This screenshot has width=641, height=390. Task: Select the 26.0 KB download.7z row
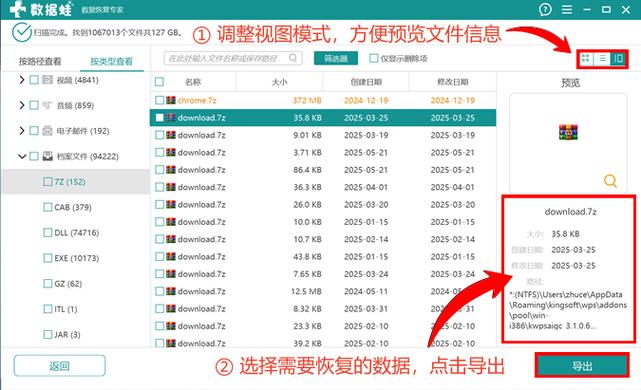pyautogui.click(x=323, y=204)
